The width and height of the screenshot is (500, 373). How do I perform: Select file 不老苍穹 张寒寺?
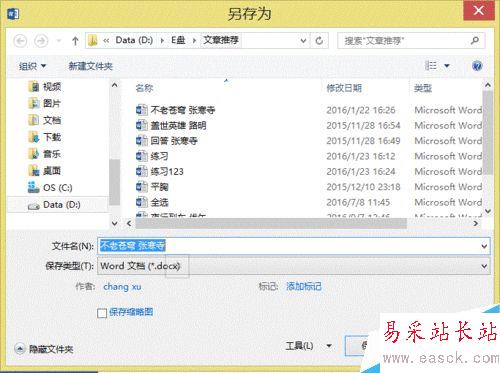pyautogui.click(x=183, y=110)
